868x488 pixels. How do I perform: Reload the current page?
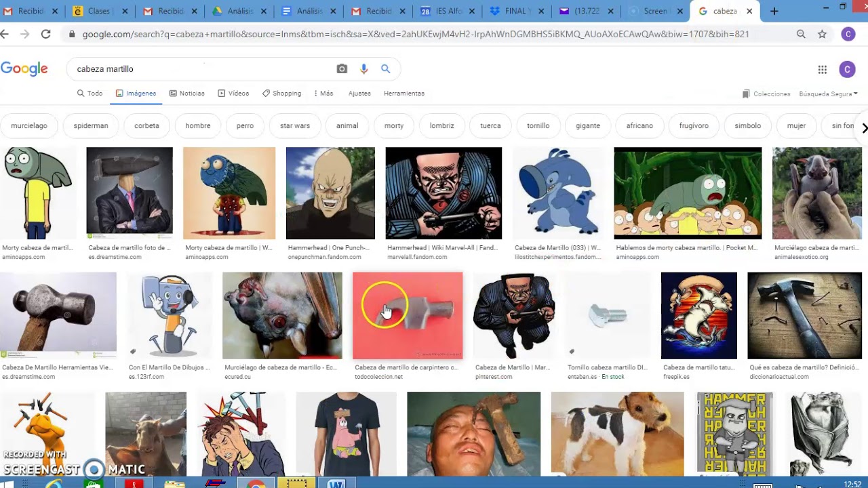(45, 34)
